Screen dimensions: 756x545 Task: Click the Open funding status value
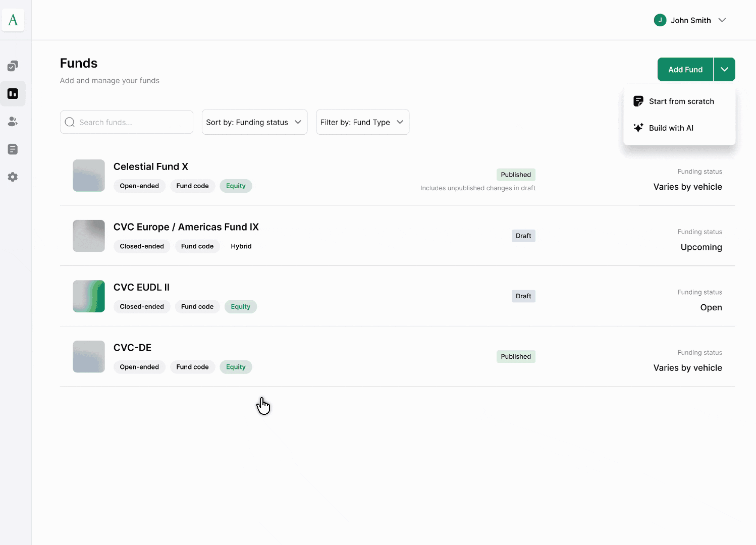pyautogui.click(x=711, y=308)
